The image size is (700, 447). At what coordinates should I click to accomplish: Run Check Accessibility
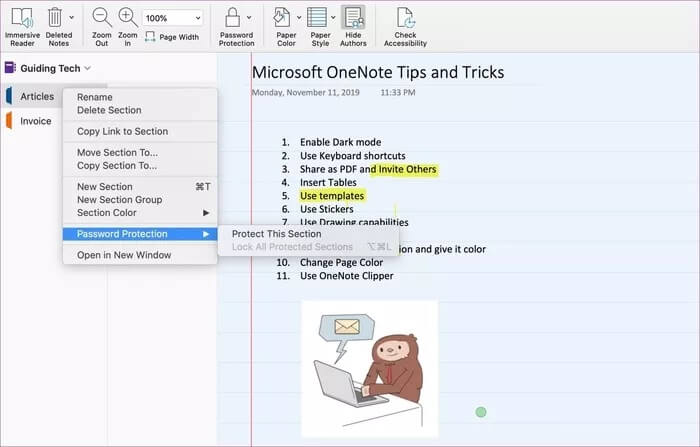tap(406, 18)
